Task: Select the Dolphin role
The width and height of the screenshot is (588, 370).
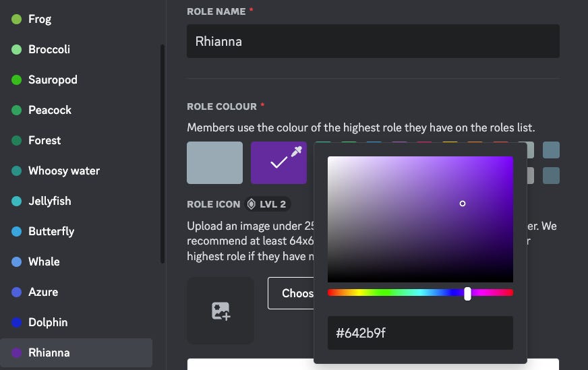Action: click(76, 322)
